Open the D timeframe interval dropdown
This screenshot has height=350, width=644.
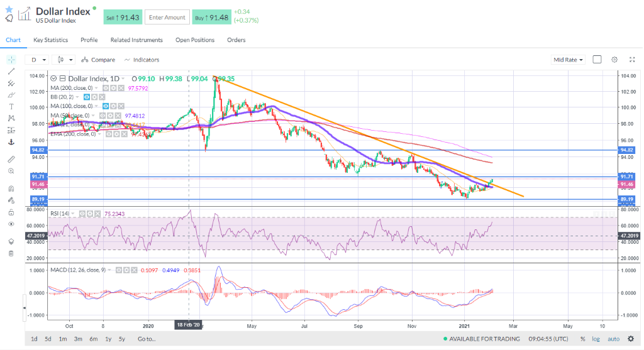point(38,60)
